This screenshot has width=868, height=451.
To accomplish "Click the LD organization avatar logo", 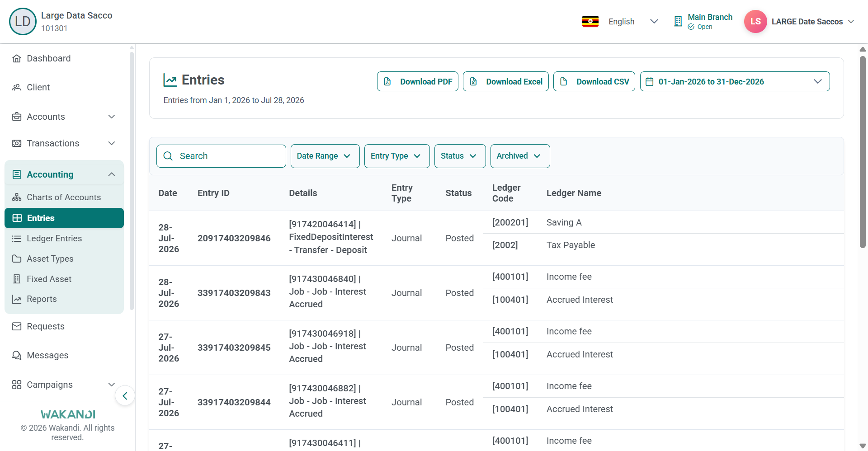I will [x=23, y=21].
